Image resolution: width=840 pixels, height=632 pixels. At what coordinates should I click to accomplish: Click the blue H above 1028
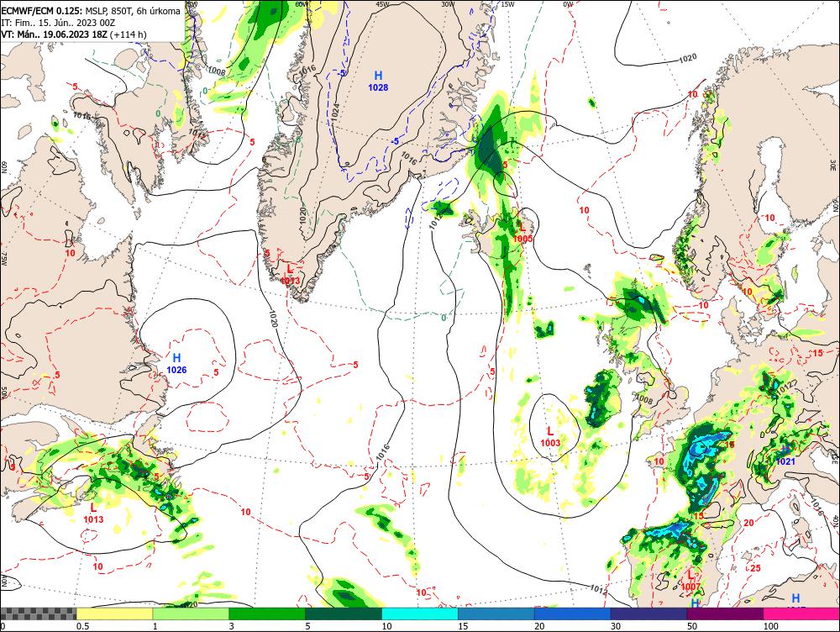coord(378,76)
